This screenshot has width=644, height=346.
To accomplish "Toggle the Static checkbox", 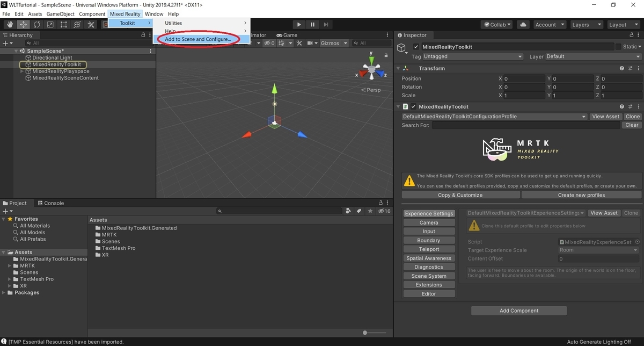I will click(618, 47).
